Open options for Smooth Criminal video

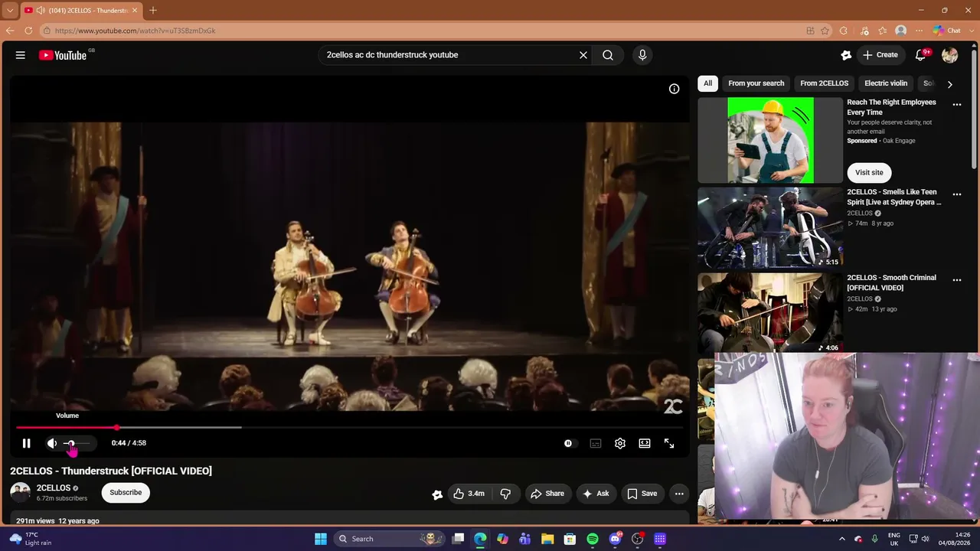957,280
